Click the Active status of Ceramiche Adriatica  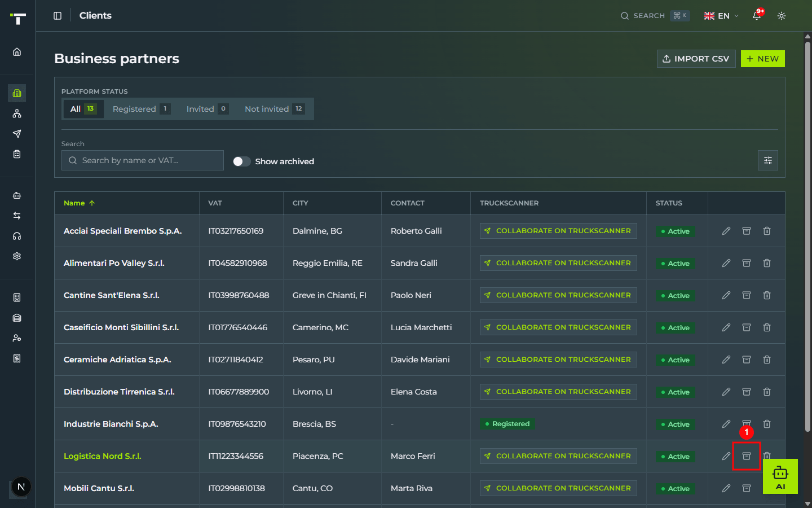pyautogui.click(x=676, y=360)
